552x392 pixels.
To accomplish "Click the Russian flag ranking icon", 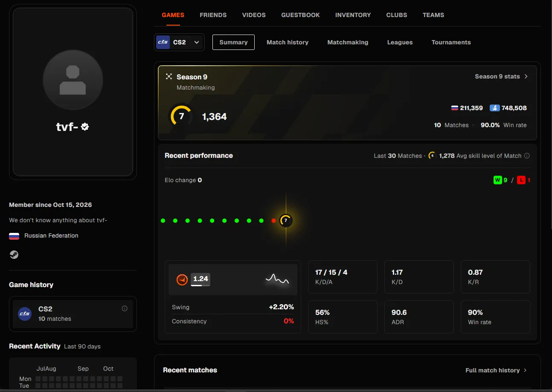I will (455, 108).
